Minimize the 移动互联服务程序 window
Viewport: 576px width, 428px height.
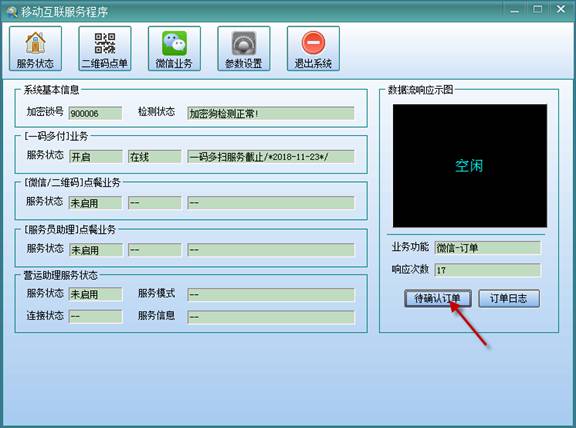click(515, 10)
